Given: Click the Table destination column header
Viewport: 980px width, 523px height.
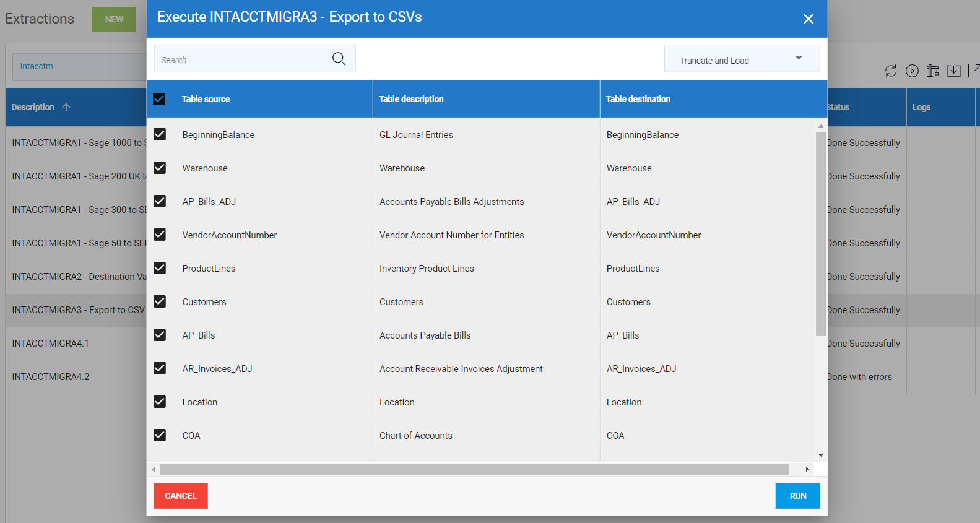Looking at the screenshot, I should (x=638, y=99).
